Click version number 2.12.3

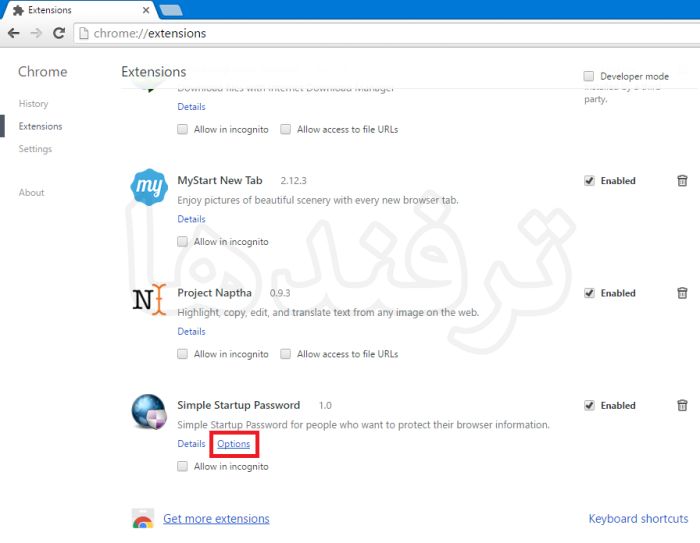coord(293,180)
